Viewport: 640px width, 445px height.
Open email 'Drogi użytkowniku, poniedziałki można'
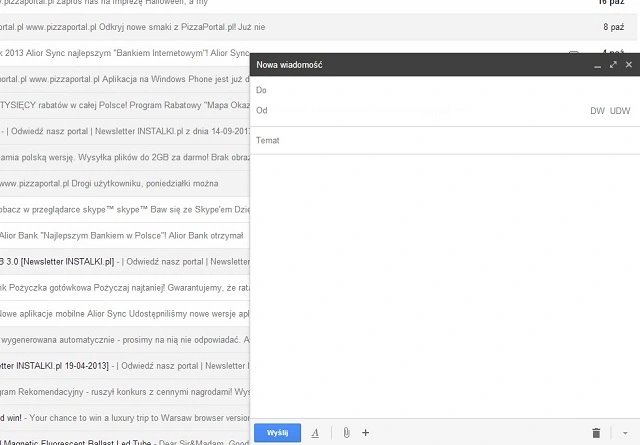click(x=124, y=184)
